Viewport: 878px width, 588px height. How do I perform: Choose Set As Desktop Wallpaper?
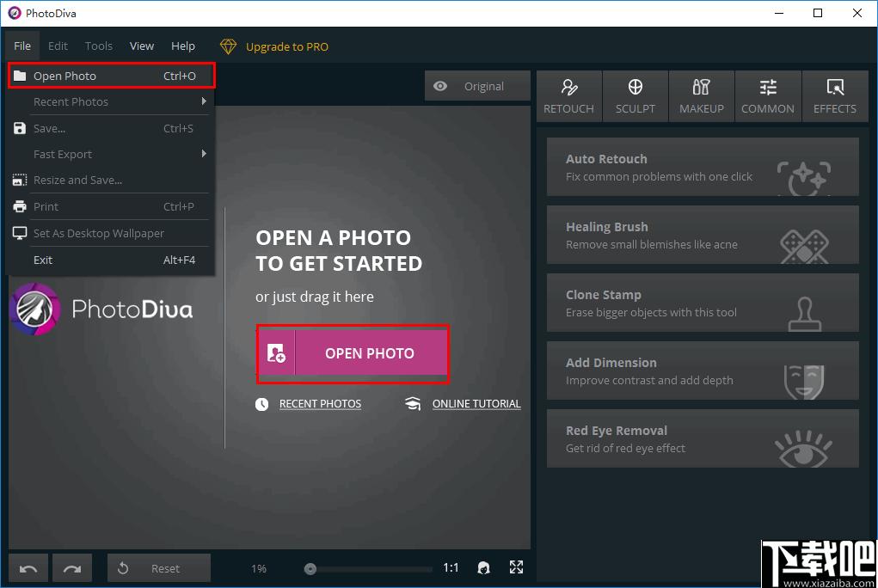pos(110,234)
